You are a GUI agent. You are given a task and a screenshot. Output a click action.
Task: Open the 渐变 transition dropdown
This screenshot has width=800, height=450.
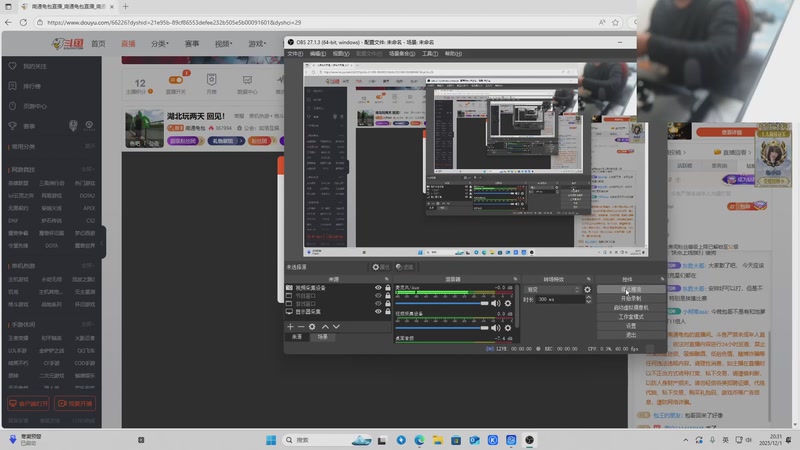[x=553, y=289]
